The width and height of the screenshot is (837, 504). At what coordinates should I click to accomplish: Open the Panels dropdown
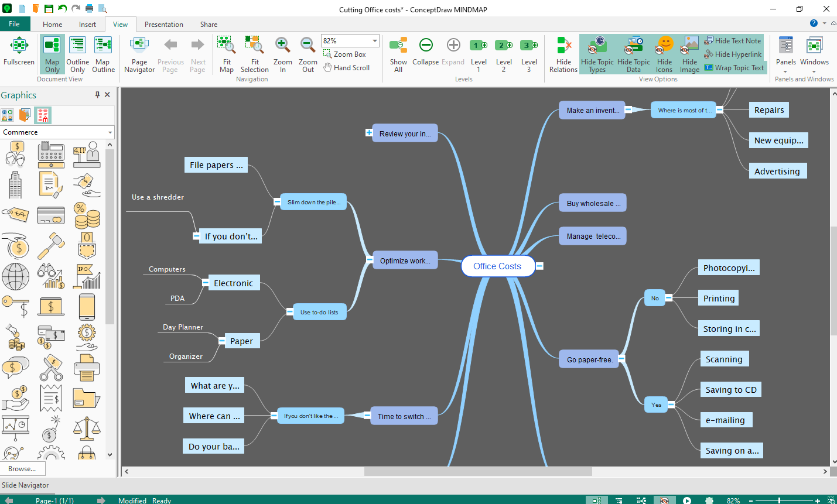click(785, 54)
